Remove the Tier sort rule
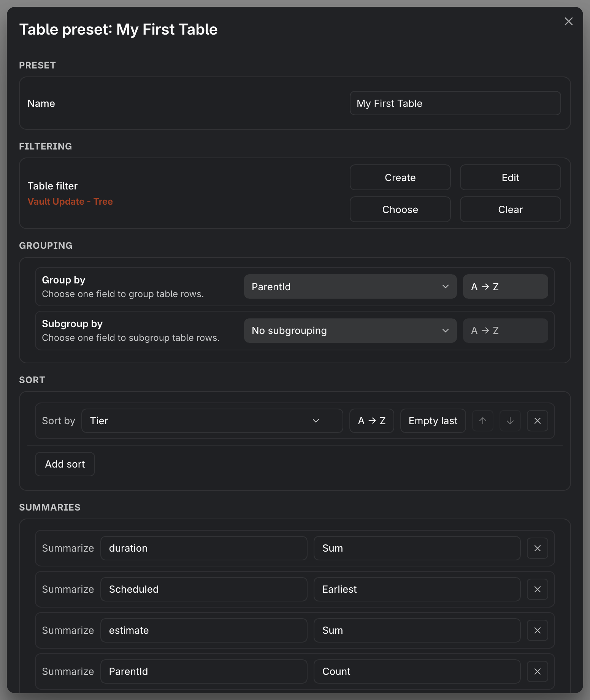 point(537,421)
